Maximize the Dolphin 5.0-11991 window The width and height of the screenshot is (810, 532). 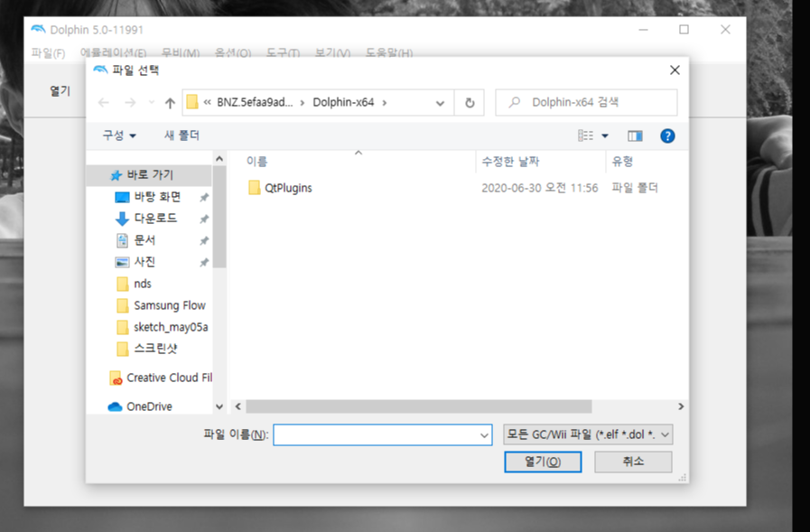click(684, 30)
